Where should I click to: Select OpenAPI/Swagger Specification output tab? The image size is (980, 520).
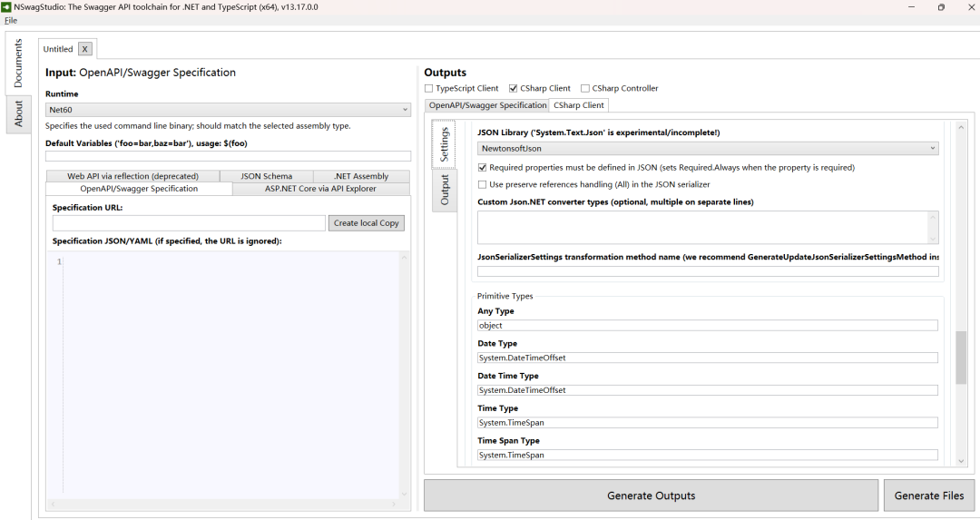pyautogui.click(x=487, y=105)
